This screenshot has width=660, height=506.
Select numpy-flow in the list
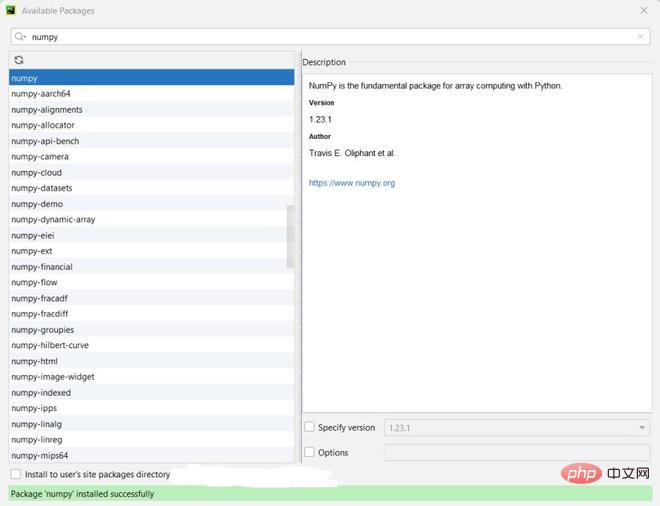click(152, 282)
